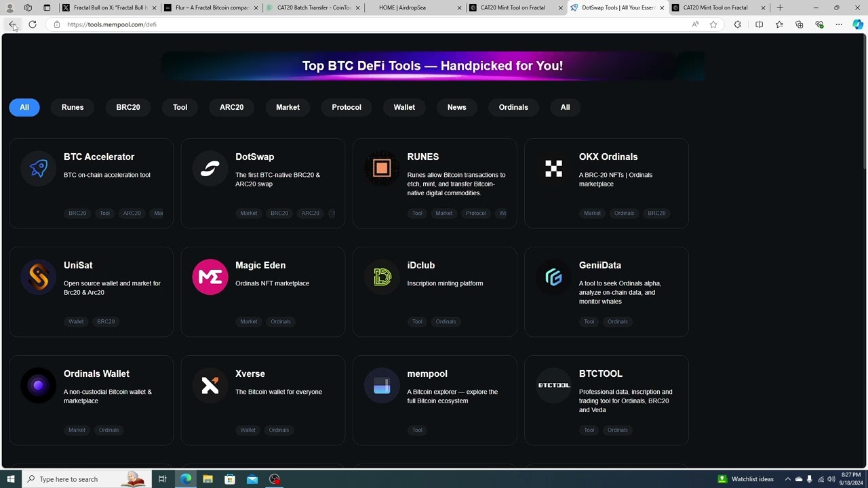Filter tools by Market category
Screen dimensions: 868x488
pyautogui.click(x=288, y=107)
